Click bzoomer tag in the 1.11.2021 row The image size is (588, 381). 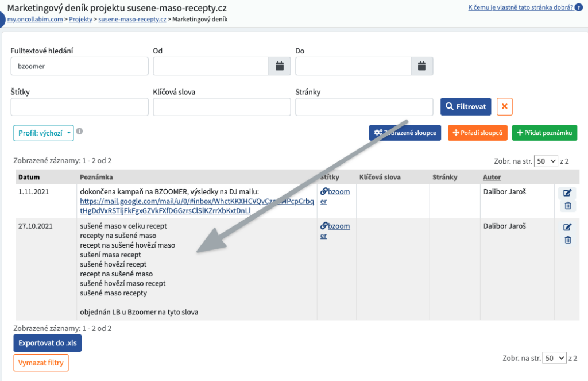click(335, 197)
